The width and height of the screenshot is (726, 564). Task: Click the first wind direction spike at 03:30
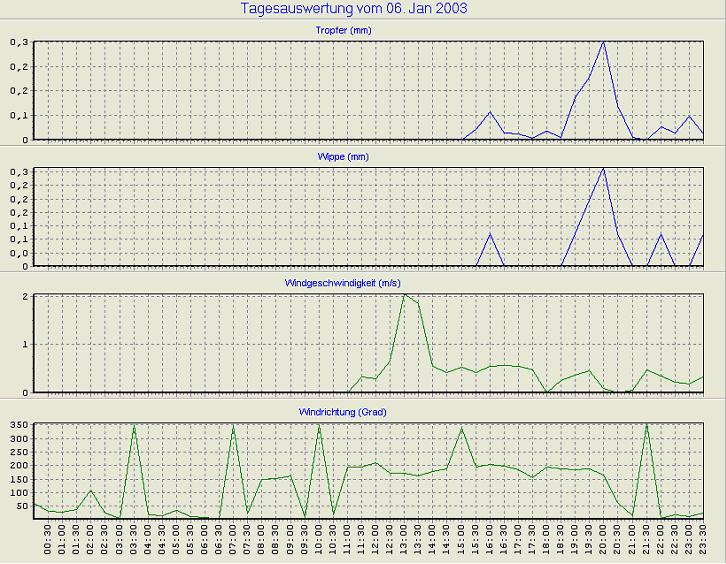(x=134, y=426)
